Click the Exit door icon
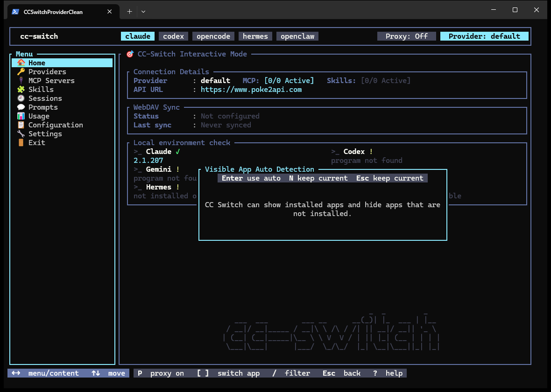Viewport: 551px width, 392px height. [x=21, y=143]
